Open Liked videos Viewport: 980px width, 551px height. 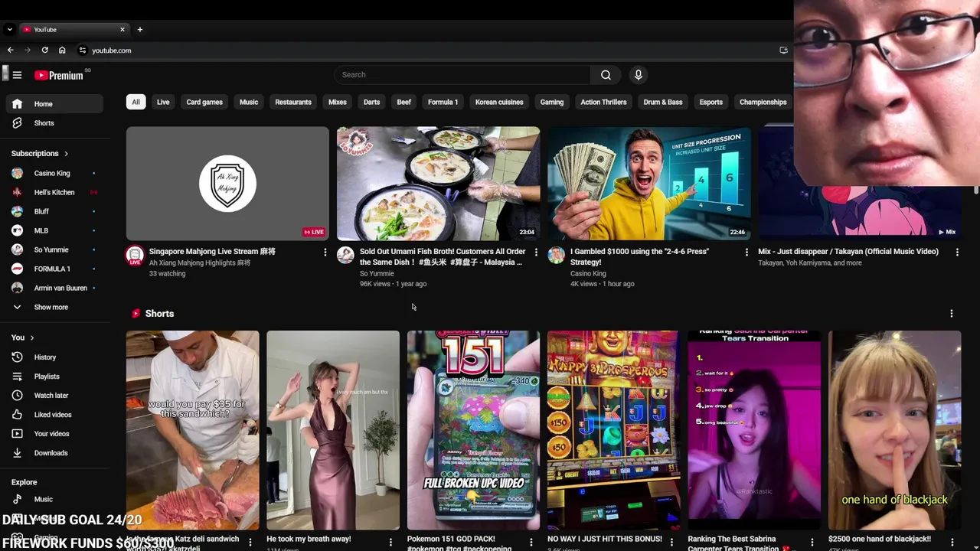pyautogui.click(x=54, y=415)
